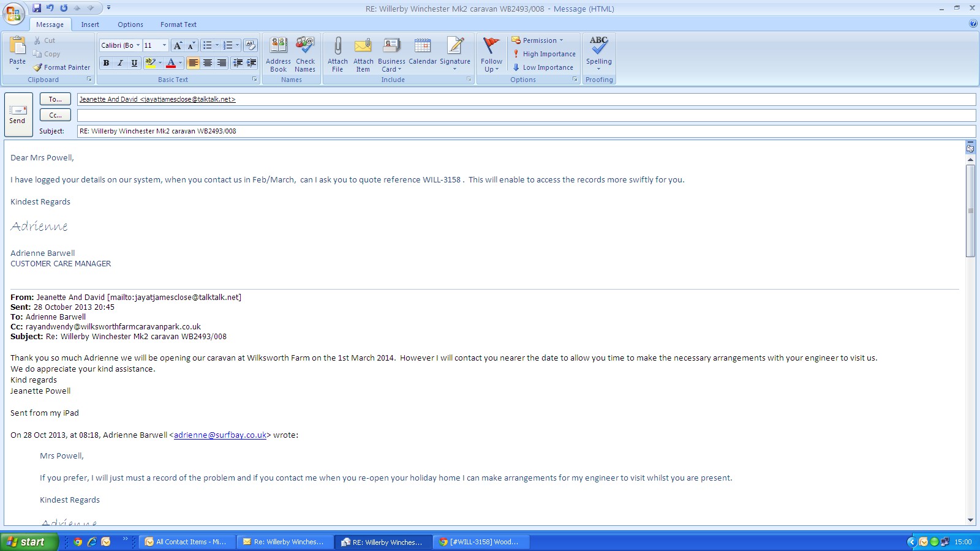Activate the Format Painter tool

(x=62, y=67)
